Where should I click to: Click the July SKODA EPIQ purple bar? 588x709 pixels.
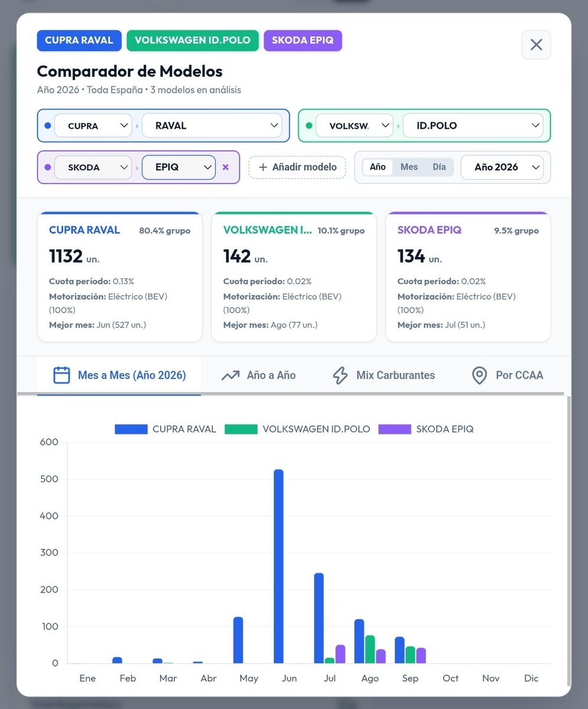pos(340,654)
